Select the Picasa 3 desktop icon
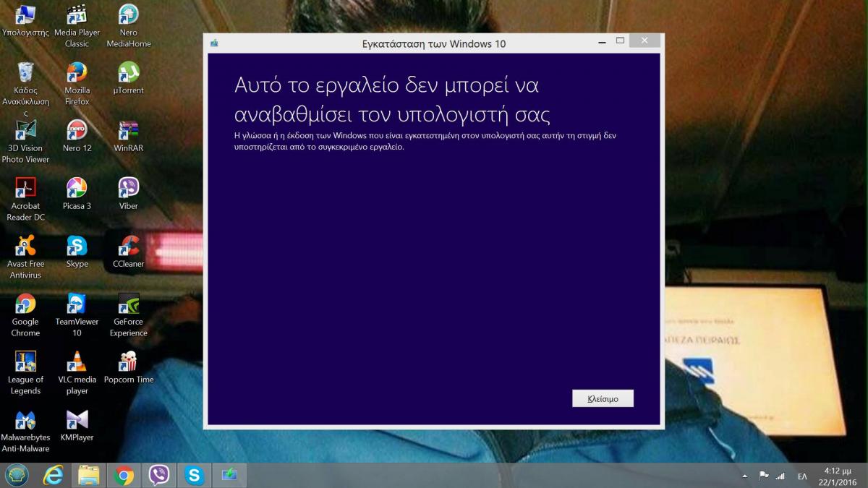Screen dimensions: 868x488 77,195
